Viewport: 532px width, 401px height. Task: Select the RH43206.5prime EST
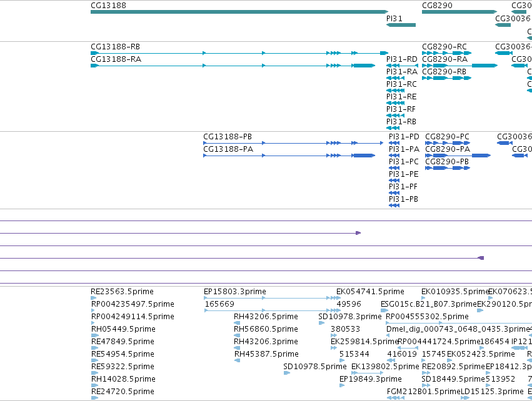click(237, 323)
